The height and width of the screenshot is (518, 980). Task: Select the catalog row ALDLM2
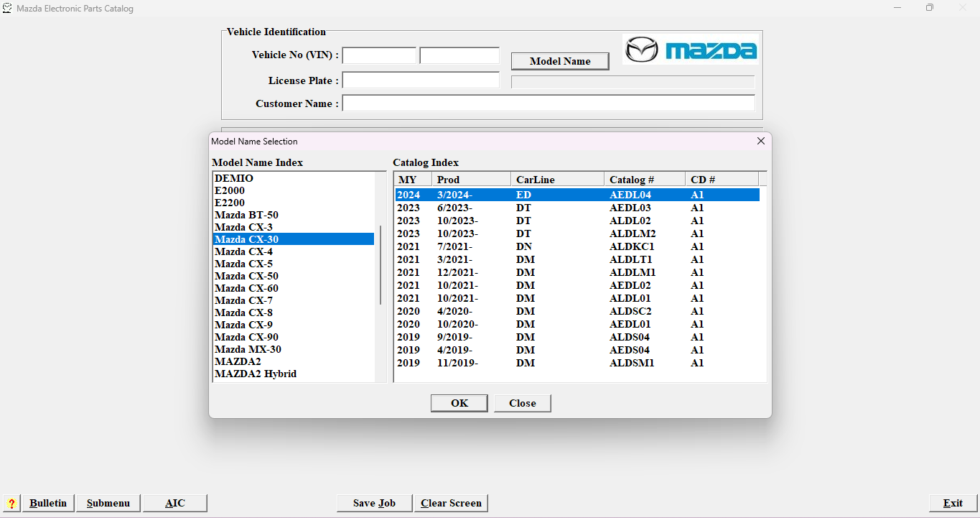pyautogui.click(x=577, y=233)
